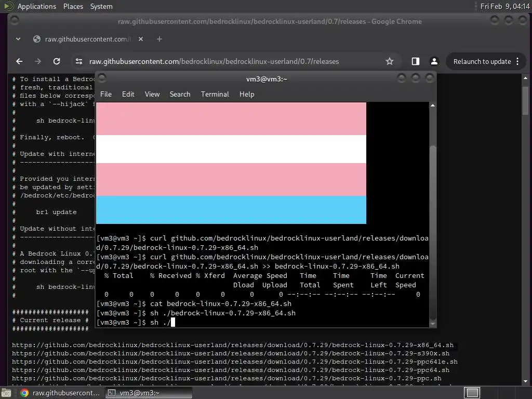Click Relaunch to update
This screenshot has height=399, width=532.
click(482, 61)
